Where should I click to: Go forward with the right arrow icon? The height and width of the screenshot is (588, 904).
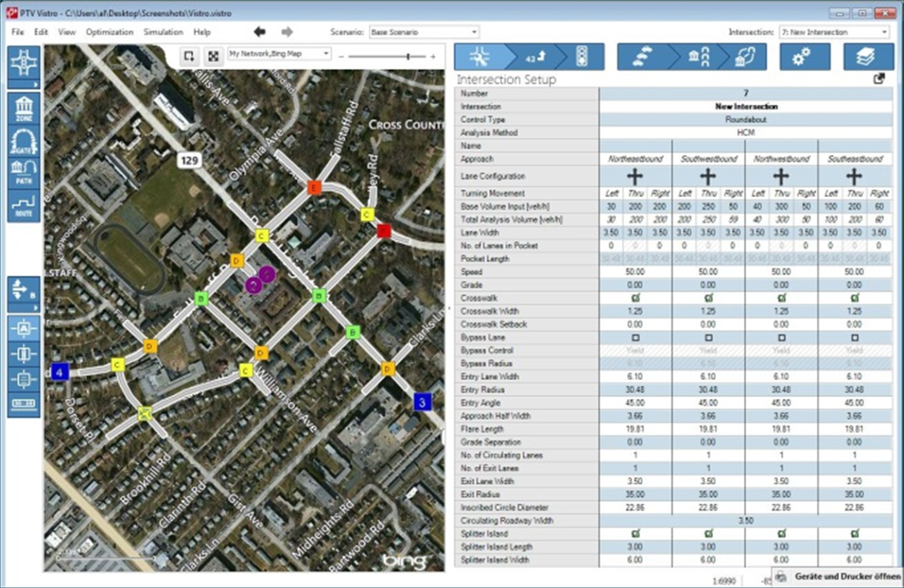(287, 32)
